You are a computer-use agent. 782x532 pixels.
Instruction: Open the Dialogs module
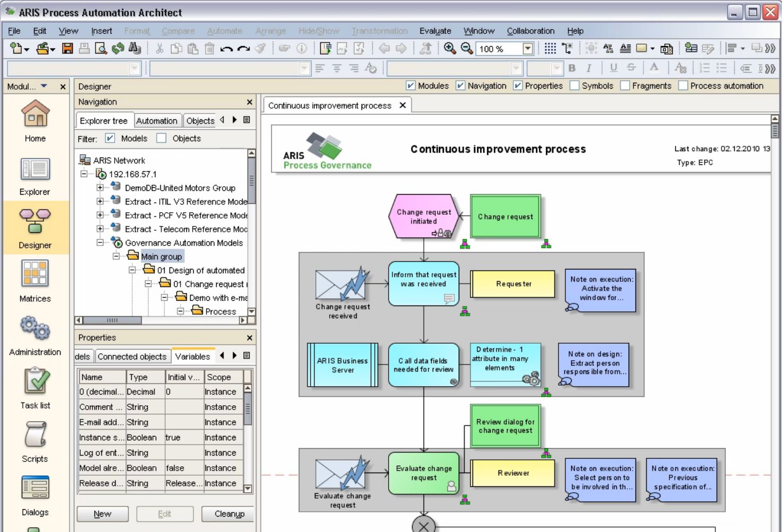[35, 487]
